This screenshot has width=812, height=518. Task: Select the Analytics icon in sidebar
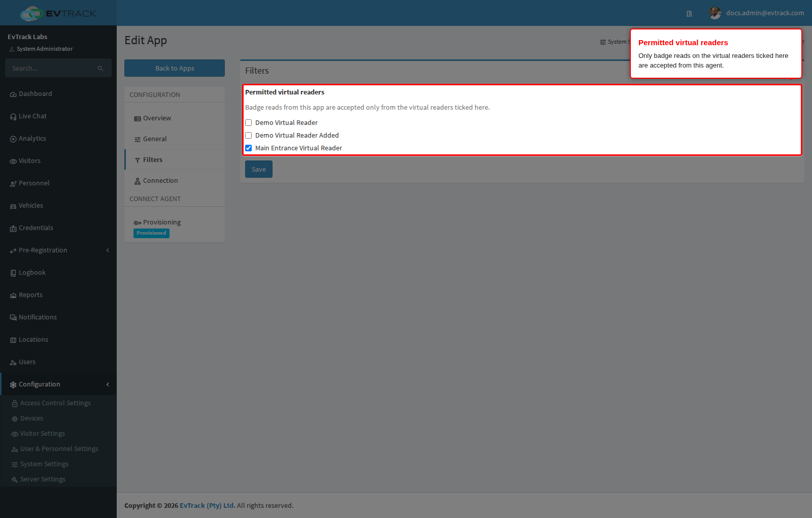click(13, 139)
